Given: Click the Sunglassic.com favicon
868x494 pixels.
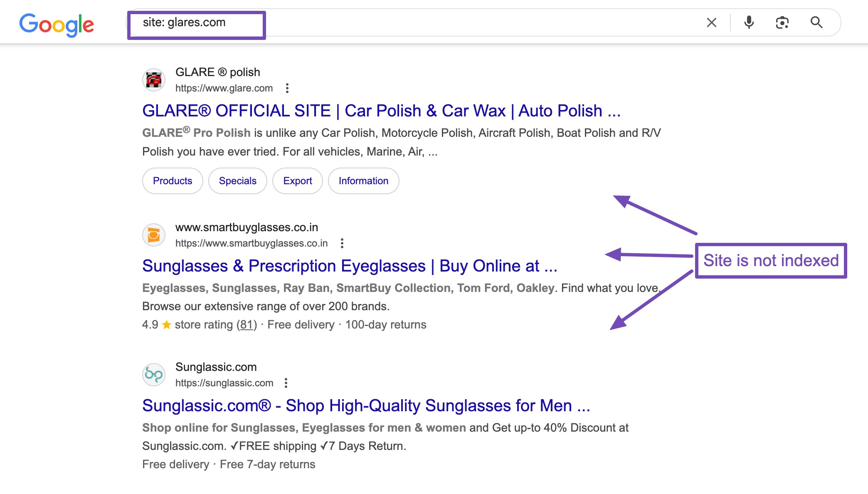Looking at the screenshot, I should (154, 375).
